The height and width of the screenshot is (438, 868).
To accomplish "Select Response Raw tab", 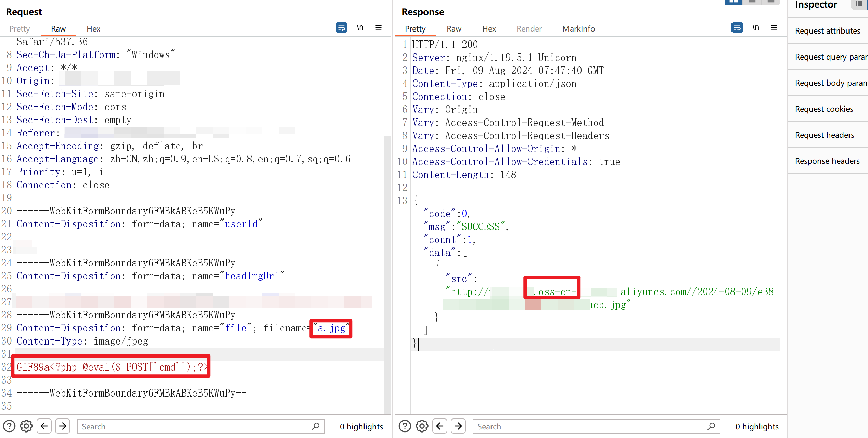I will click(454, 29).
